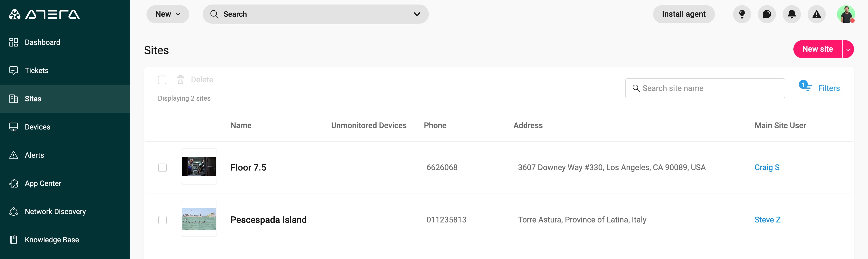Check the select-all checkbox above the sites list
The image size is (868, 259).
(163, 80)
